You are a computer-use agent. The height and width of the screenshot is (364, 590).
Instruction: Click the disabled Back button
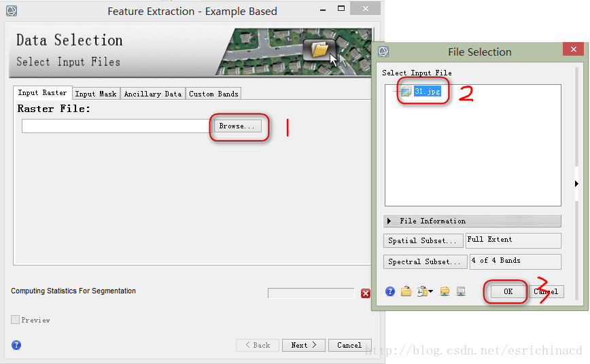point(258,345)
